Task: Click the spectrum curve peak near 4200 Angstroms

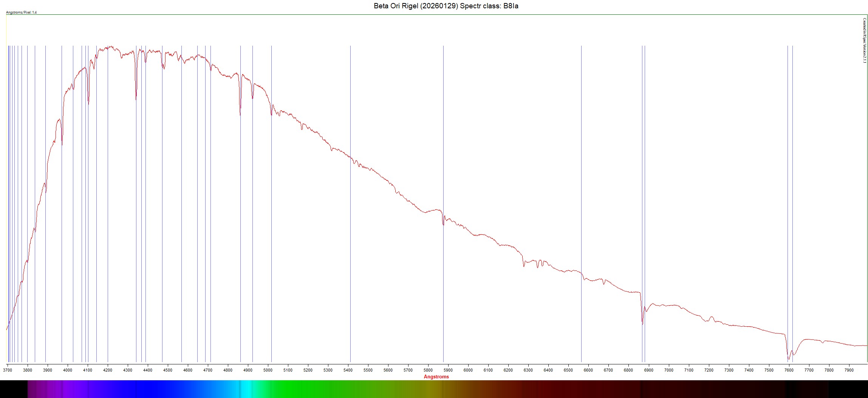Action: click(x=110, y=47)
